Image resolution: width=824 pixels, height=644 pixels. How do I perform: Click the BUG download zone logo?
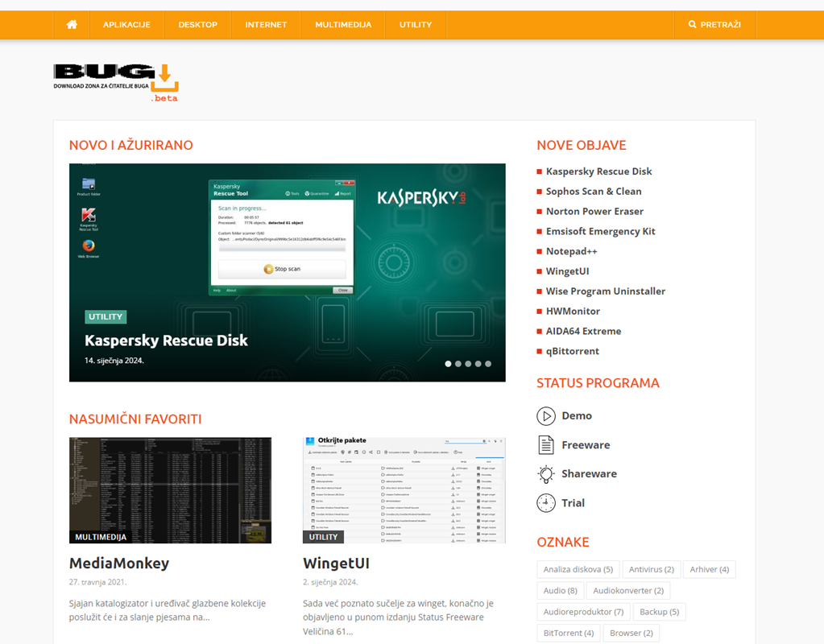(x=116, y=82)
